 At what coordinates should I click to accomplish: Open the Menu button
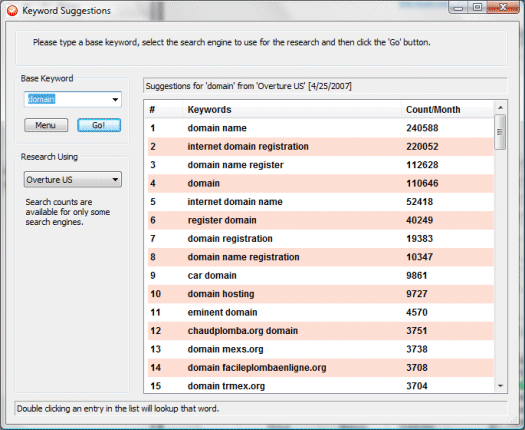(46, 125)
